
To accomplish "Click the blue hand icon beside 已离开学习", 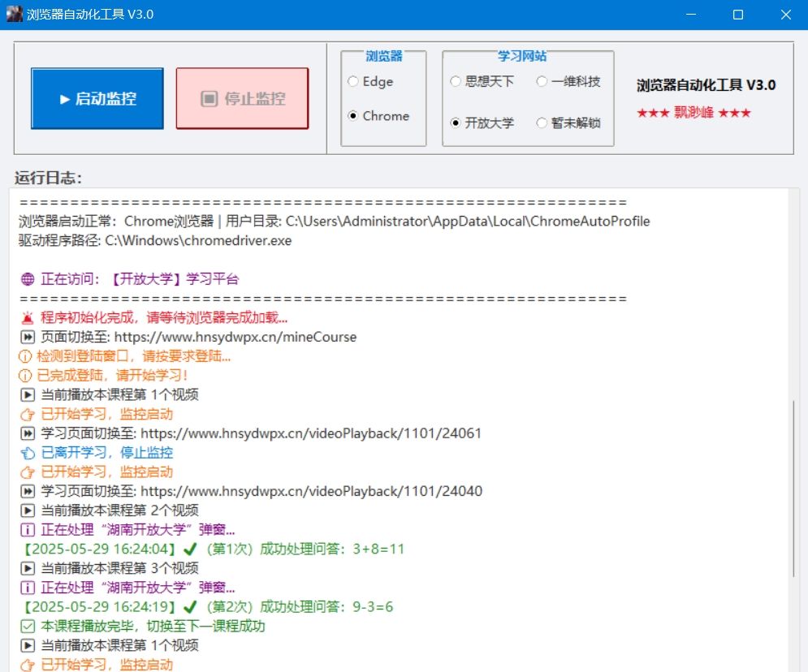I will (x=28, y=453).
